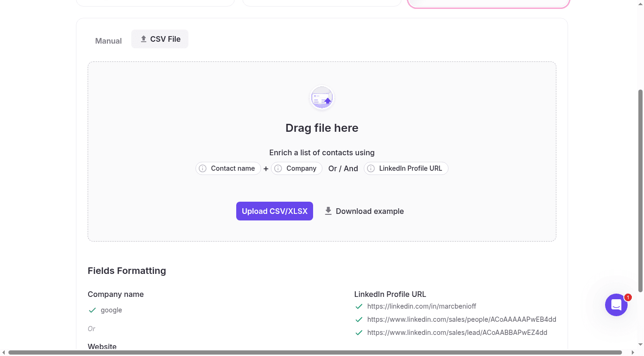The width and height of the screenshot is (644, 356).
Task: Click the sales/lead/ACoAABBAPwEZ4dd URL example
Action: coord(457,333)
